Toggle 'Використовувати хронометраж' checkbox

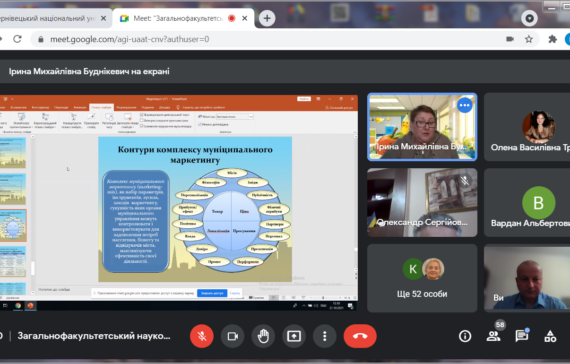pos(142,120)
